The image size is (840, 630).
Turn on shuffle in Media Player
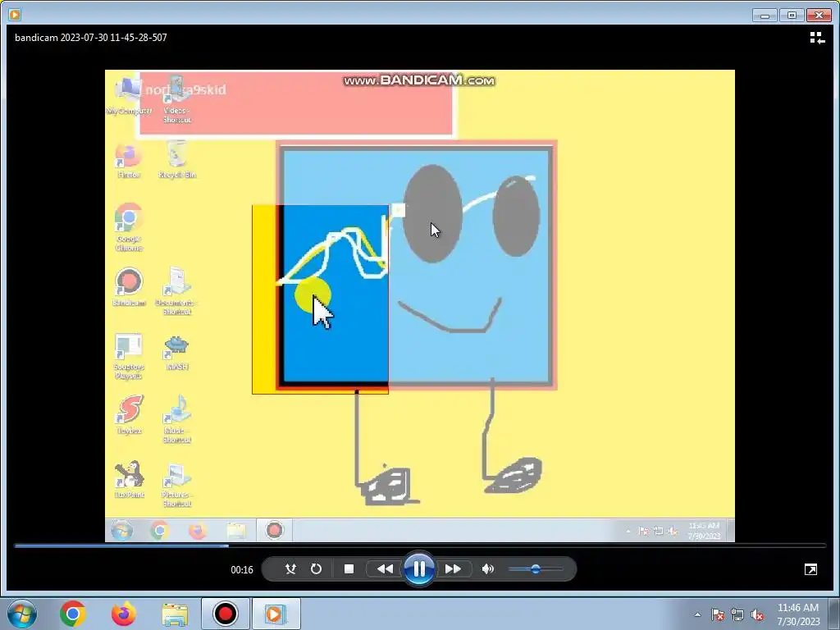290,569
